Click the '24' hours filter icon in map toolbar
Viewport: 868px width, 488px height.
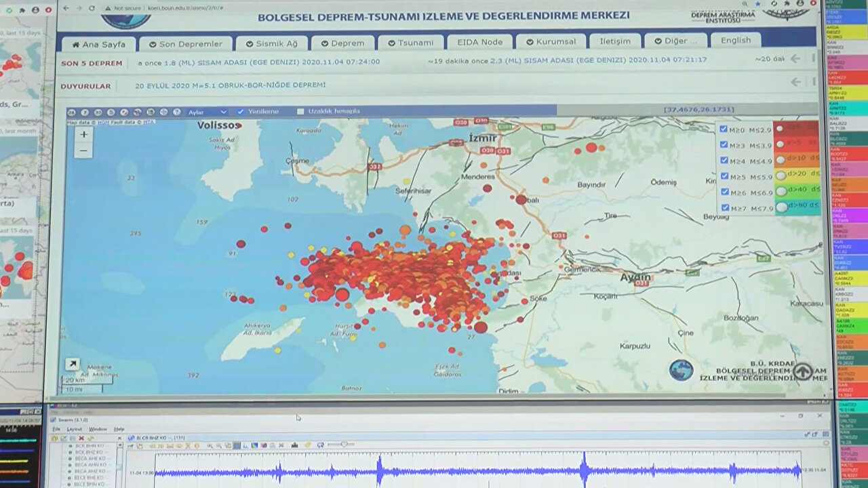pyautogui.click(x=72, y=112)
